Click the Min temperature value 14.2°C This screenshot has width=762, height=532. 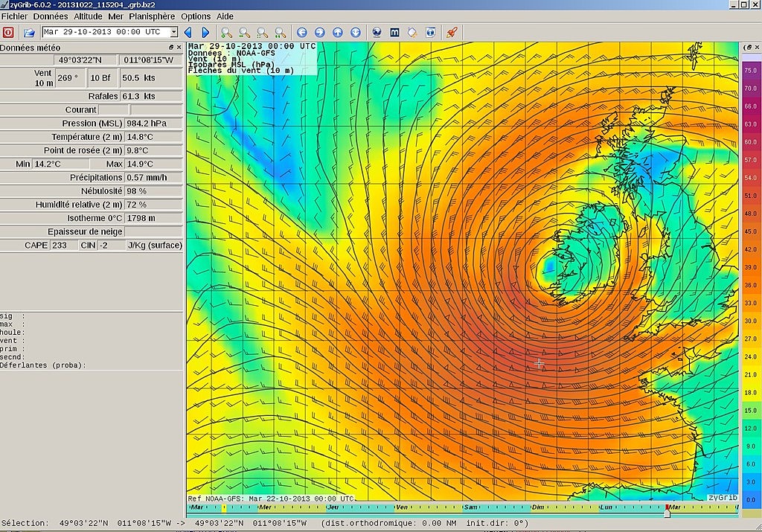pos(62,164)
